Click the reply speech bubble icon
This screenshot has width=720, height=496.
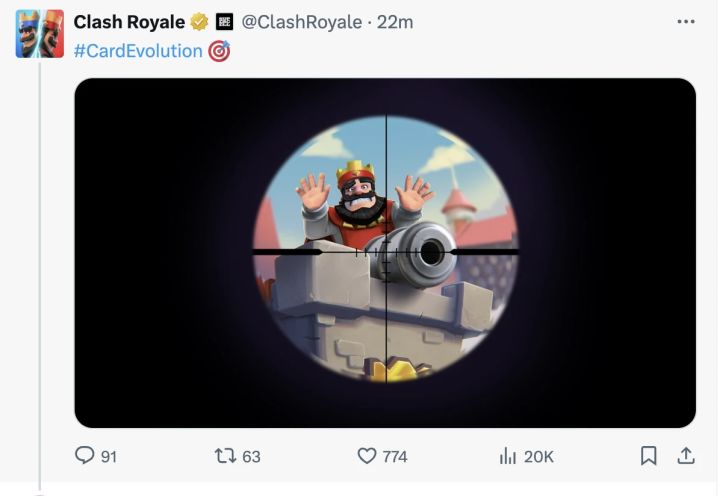(x=84, y=456)
